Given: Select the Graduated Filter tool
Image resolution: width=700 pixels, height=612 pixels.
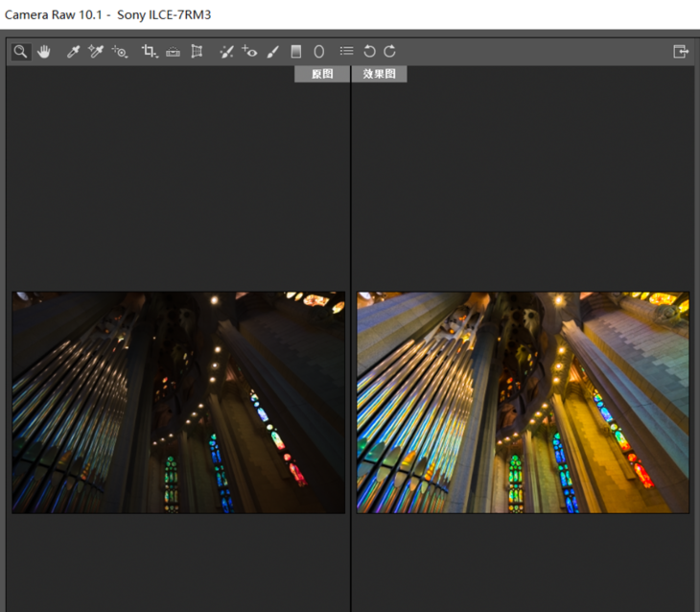Looking at the screenshot, I should tap(295, 52).
